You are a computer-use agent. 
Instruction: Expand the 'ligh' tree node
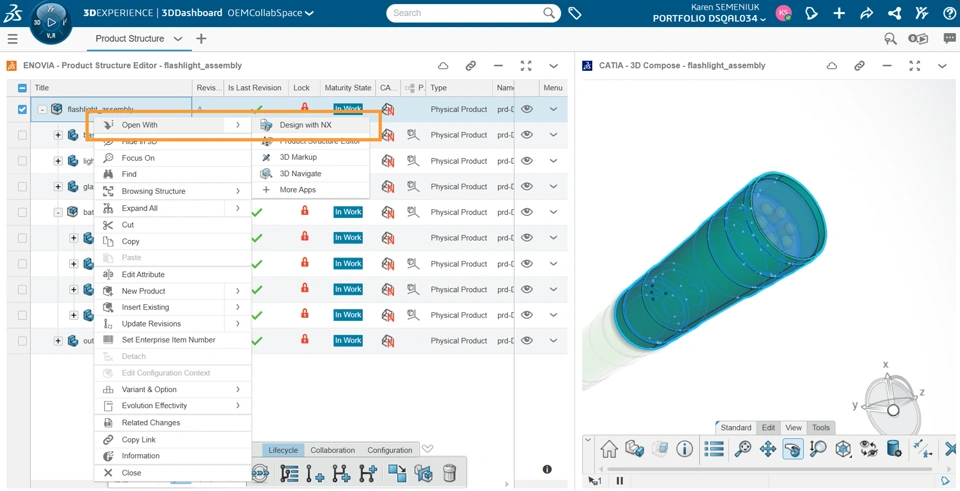(58, 160)
